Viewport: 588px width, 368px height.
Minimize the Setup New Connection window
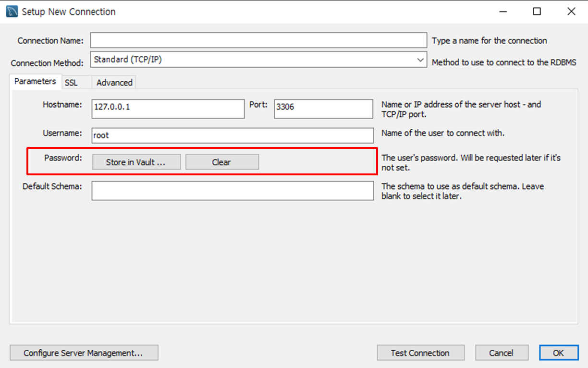tap(503, 12)
